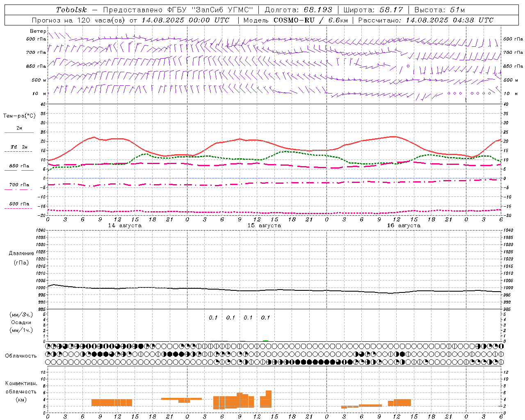Image resolution: width=525 pixels, height=420 pixels.
Task: Click the "(гПа)" pressure unit label
Action: 21,262
